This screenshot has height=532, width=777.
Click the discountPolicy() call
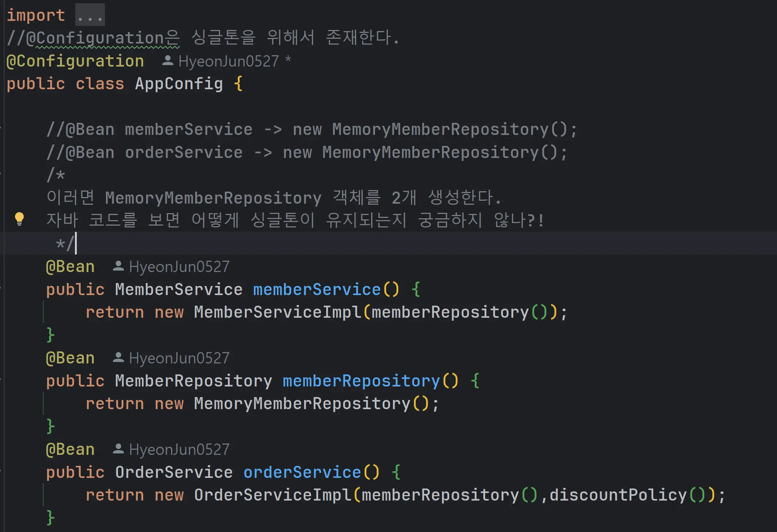click(x=627, y=495)
